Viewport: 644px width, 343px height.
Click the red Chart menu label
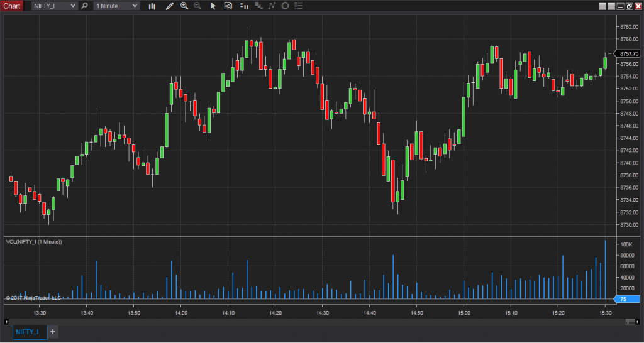(13, 6)
